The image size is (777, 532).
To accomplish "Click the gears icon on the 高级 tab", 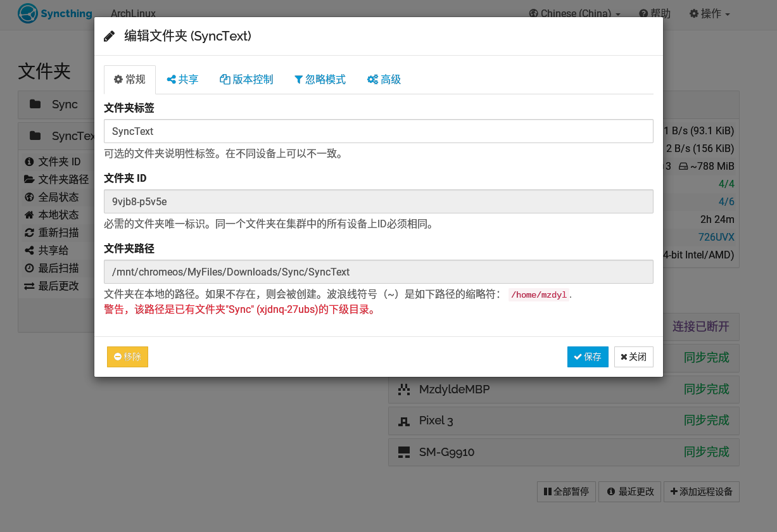I will click(372, 79).
